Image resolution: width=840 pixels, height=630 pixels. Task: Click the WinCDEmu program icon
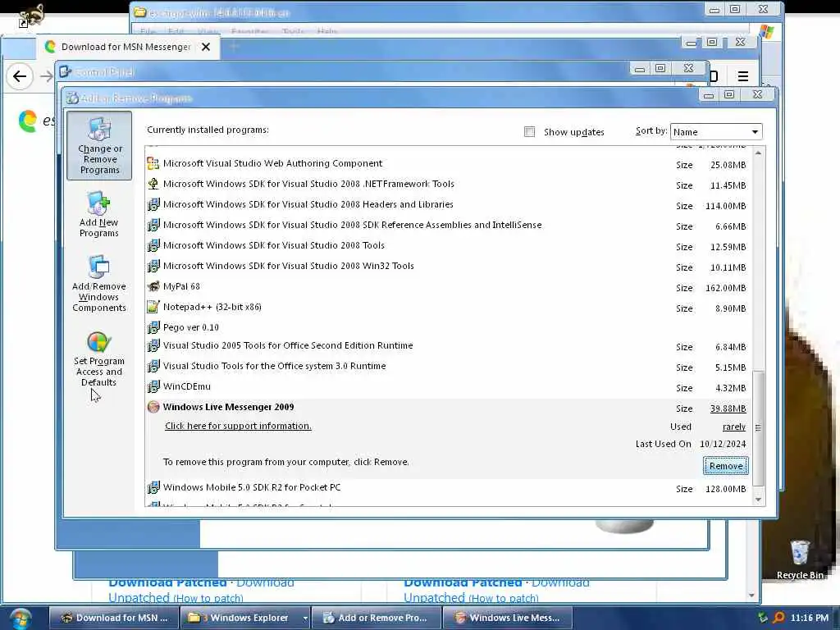click(153, 386)
